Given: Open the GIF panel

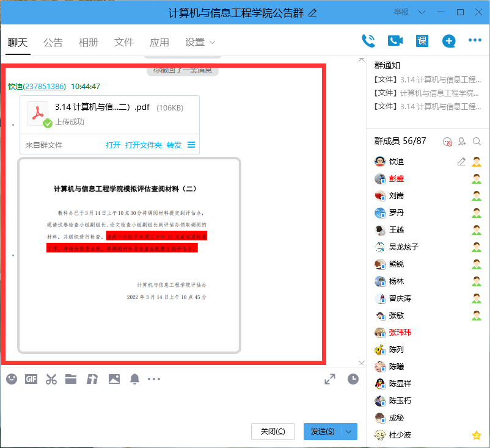Looking at the screenshot, I should (31, 378).
